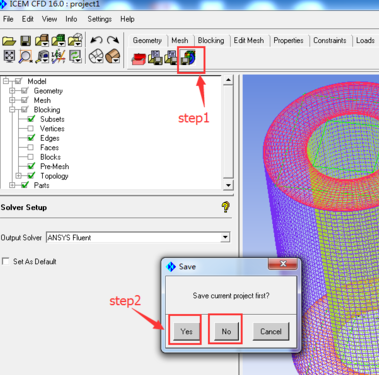The width and height of the screenshot is (379, 375).
Task: Expand Mesh tree node
Action: tap(12, 100)
